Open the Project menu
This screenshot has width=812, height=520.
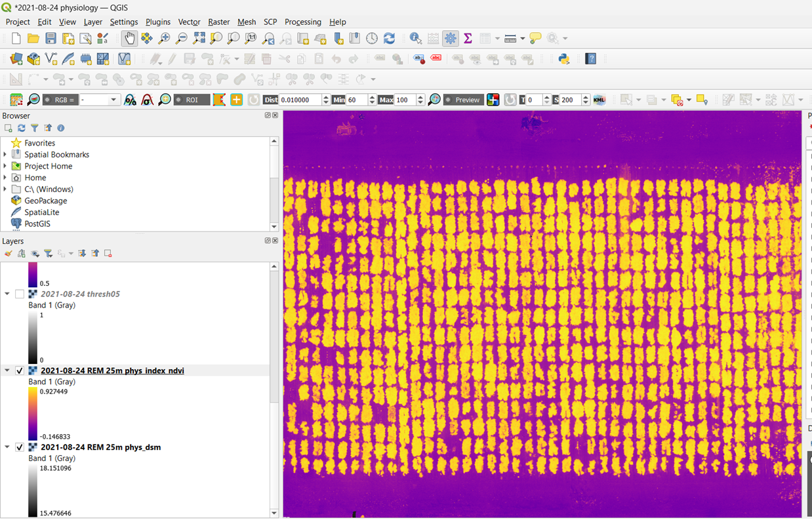(x=18, y=22)
